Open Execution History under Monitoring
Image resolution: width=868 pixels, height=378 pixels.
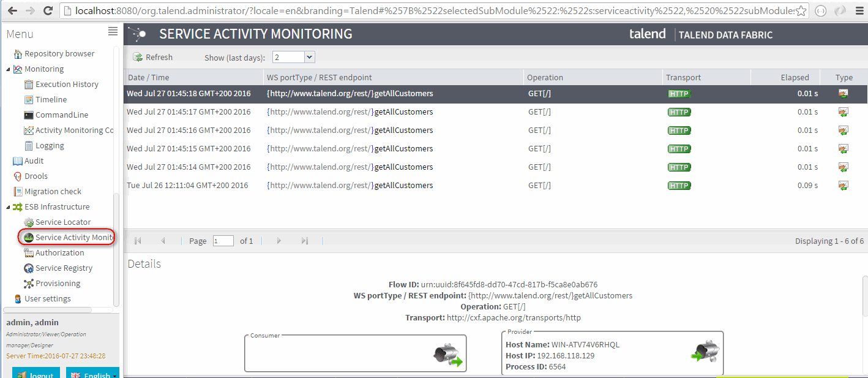click(66, 85)
